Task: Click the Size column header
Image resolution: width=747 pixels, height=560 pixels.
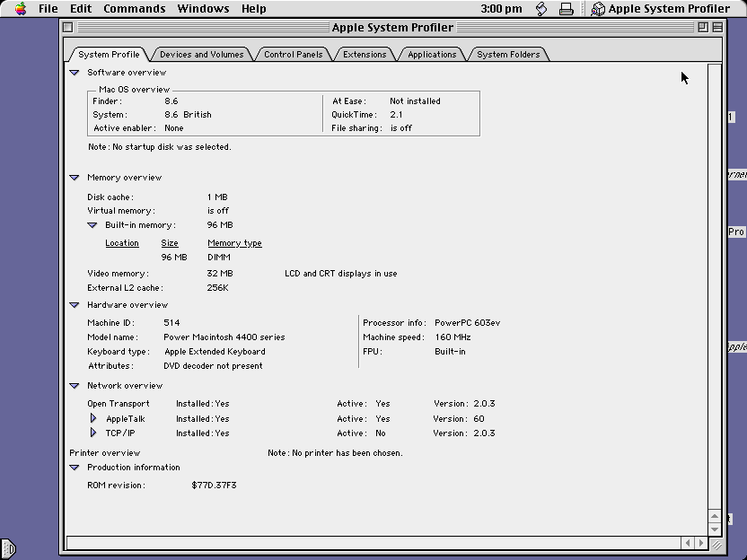Action: tap(170, 243)
